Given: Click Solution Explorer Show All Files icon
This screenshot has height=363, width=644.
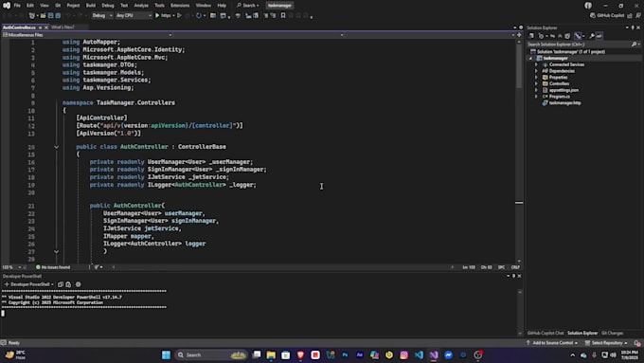Looking at the screenshot, I should point(567,36).
